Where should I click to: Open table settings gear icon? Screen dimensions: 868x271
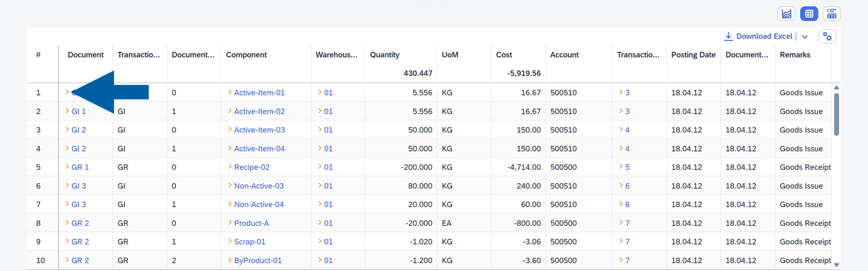click(827, 37)
